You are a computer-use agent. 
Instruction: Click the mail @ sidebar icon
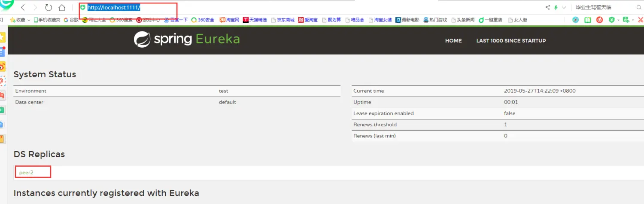tap(2, 81)
